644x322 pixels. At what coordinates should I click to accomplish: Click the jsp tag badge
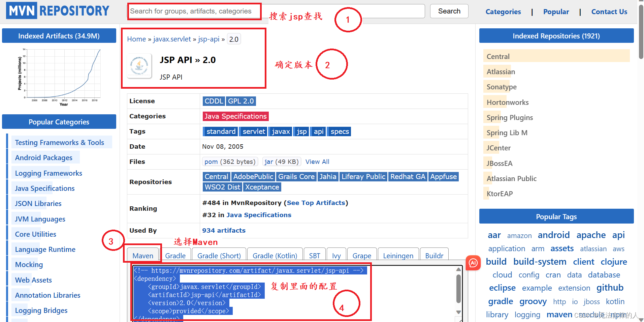click(301, 131)
